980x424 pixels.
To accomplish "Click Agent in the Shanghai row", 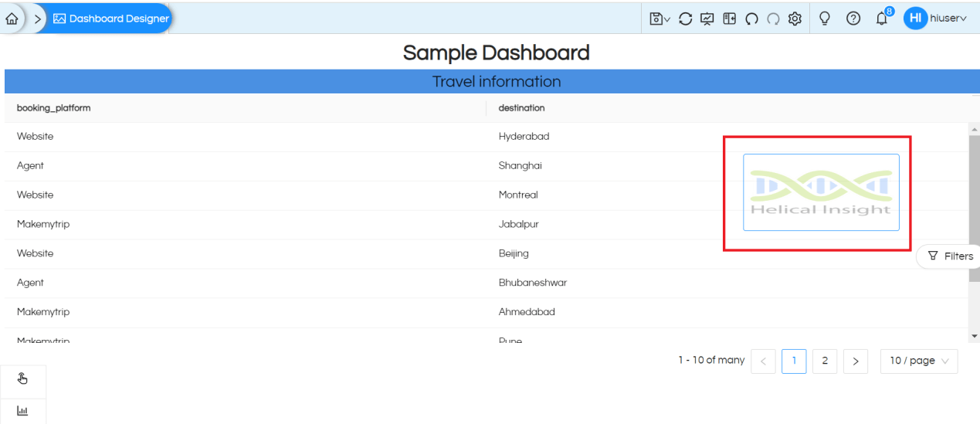I will click(x=31, y=166).
